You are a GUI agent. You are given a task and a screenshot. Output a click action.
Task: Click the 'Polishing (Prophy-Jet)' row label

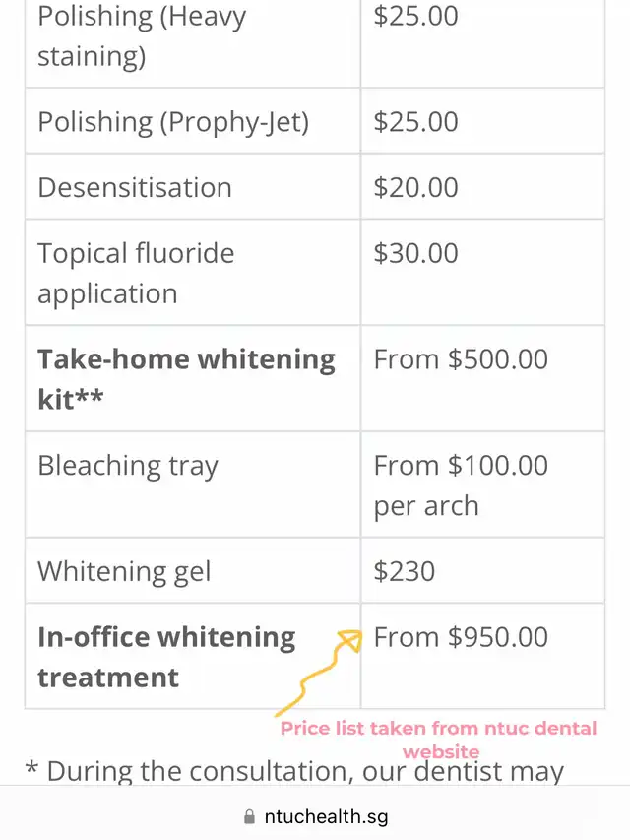point(173,121)
